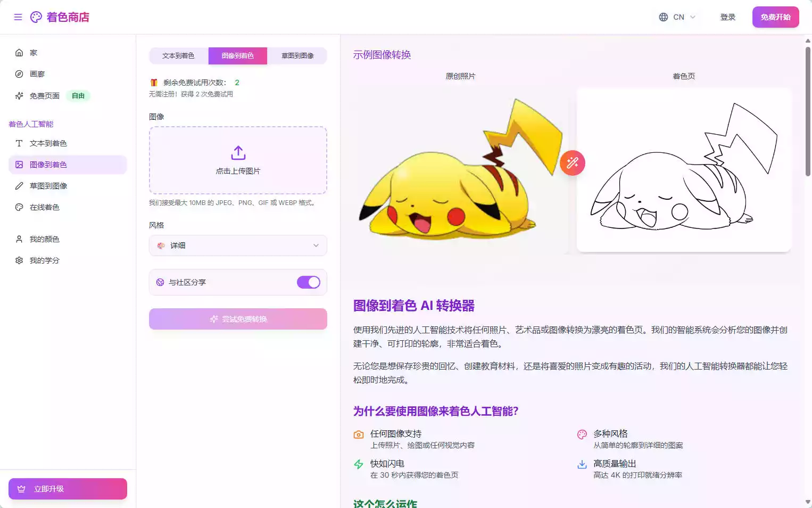This screenshot has height=508, width=812.
Task: Click the palette icon by 多种风格
Action: click(582, 435)
